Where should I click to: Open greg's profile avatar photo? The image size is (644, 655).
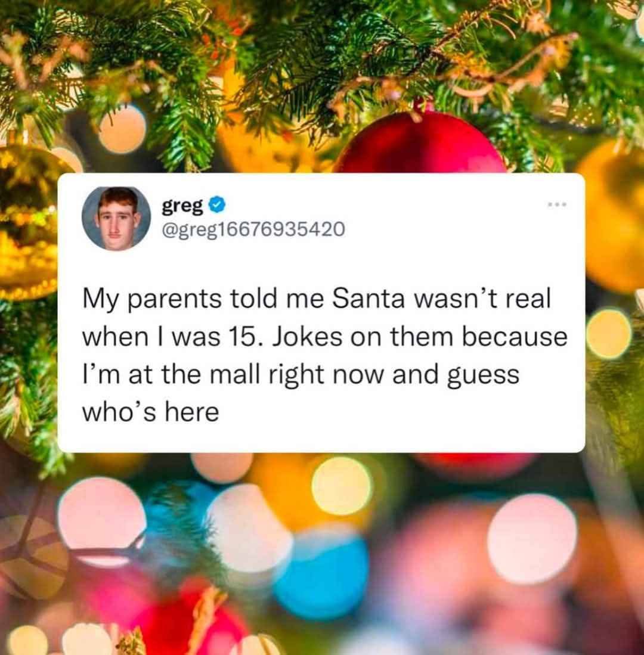(x=116, y=219)
